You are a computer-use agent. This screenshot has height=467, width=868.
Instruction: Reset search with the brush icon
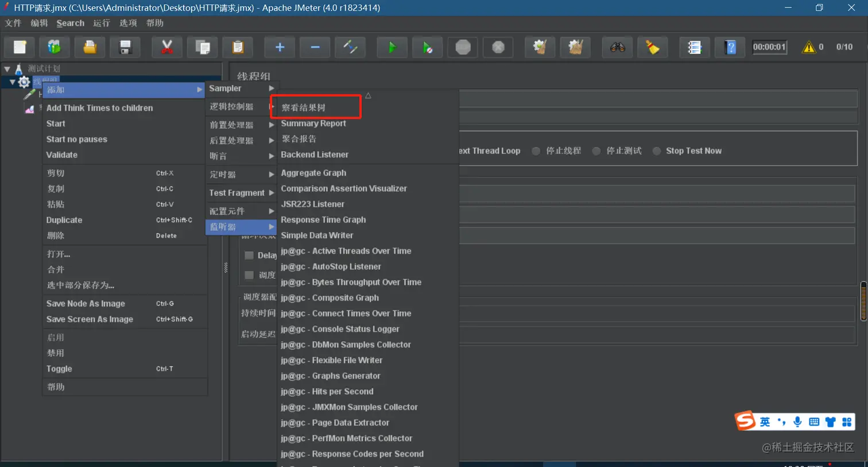[x=653, y=47]
